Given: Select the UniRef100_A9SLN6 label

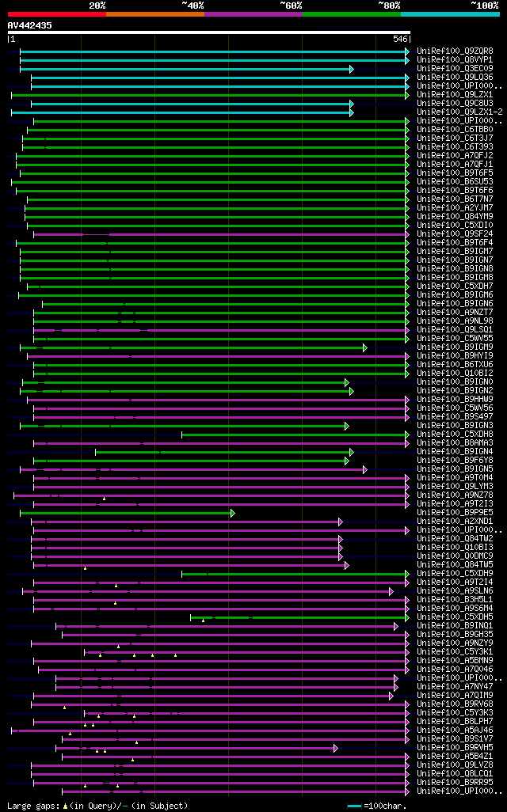Looking at the screenshot, I should (x=456, y=591).
